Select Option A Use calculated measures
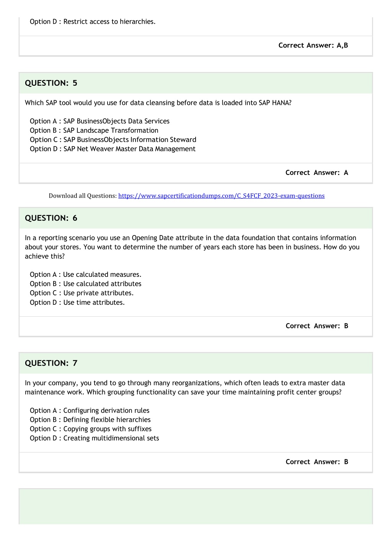Viewport: 392px width, 554px height. point(86,275)
